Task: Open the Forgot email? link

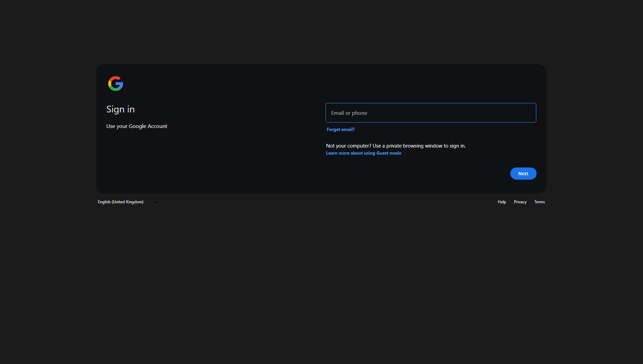Action: (340, 129)
